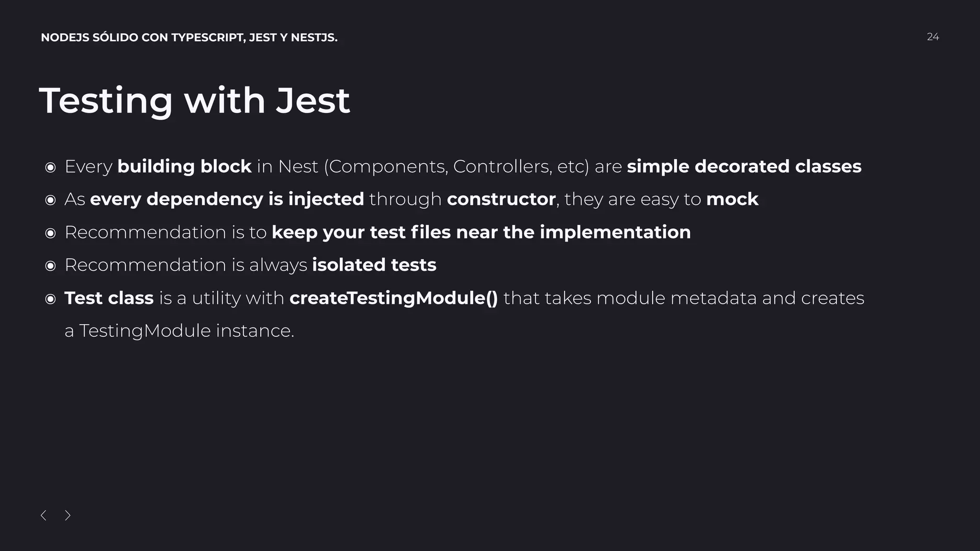
Task: Click the bold 'isolated tests' text
Action: tap(374, 265)
